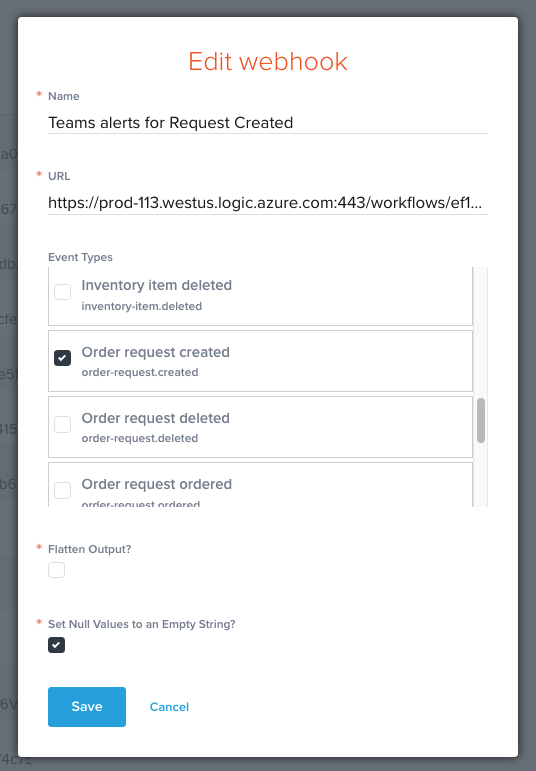Check the Inventory item deleted checkbox
Image resolution: width=536 pixels, height=771 pixels.
point(62,292)
